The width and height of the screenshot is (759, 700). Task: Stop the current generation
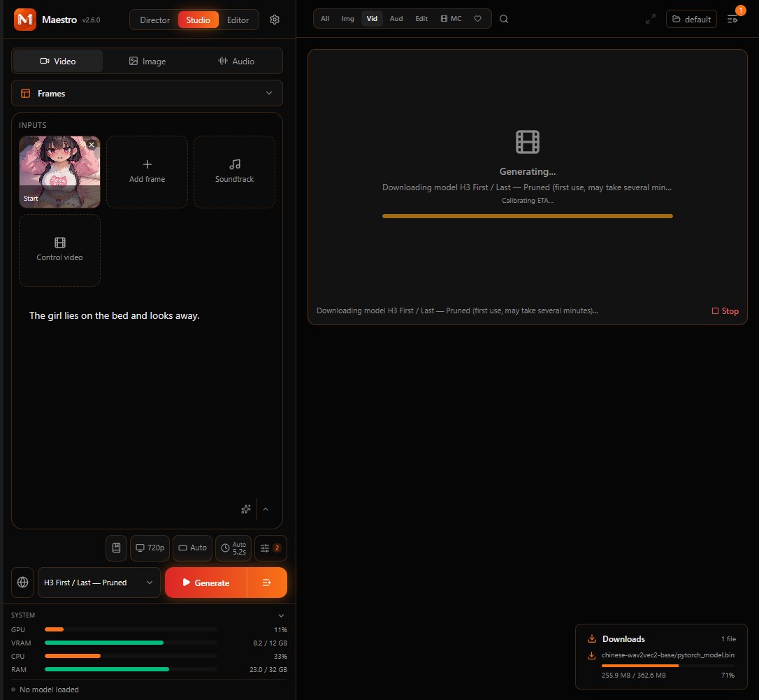click(725, 311)
